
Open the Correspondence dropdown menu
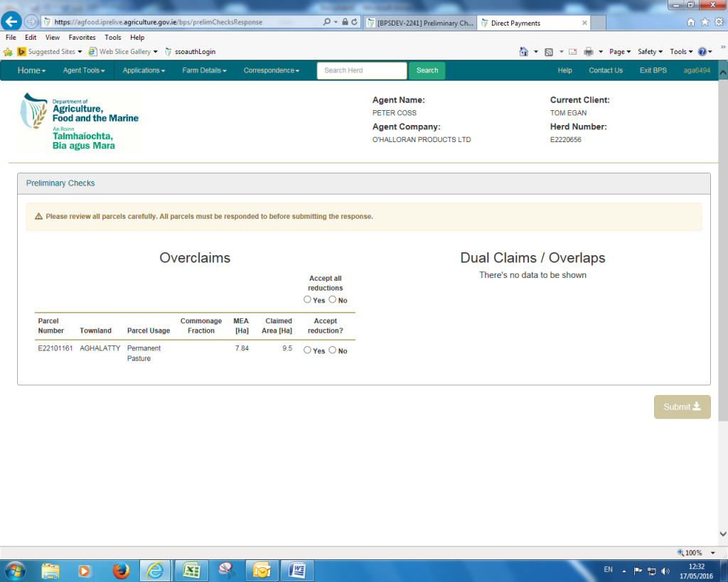271,70
